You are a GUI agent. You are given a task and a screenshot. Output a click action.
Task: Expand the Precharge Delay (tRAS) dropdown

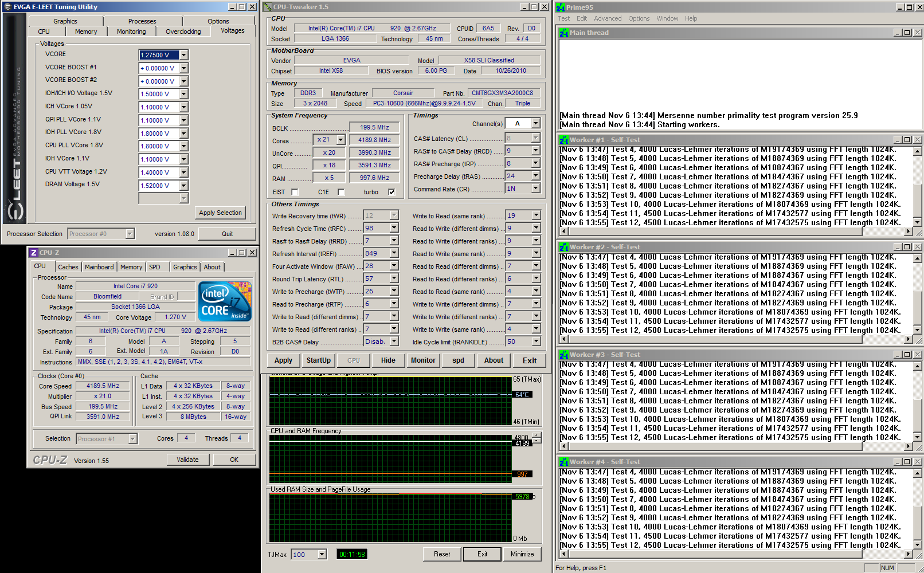pyautogui.click(x=535, y=176)
